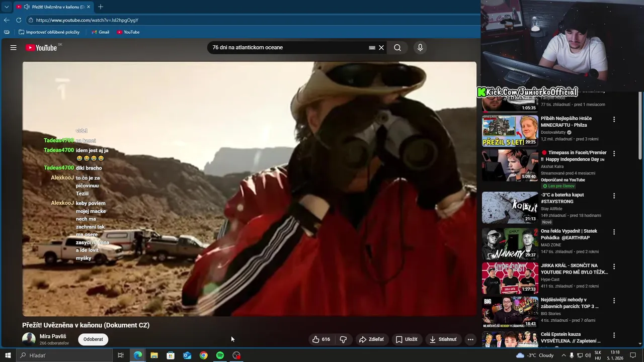Mute tab via speaker icon on tab
The height and width of the screenshot is (362, 644).
coord(26,7)
